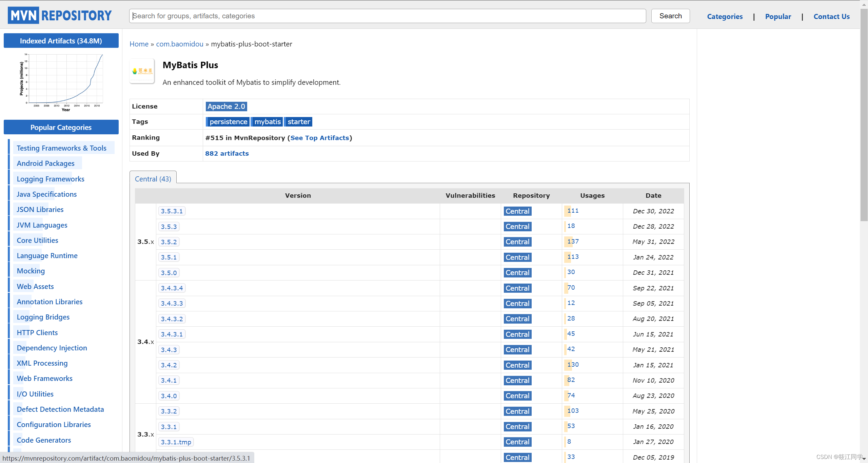Viewport: 868px width, 463px height.
Task: Open Web Frameworks category
Action: coord(44,378)
